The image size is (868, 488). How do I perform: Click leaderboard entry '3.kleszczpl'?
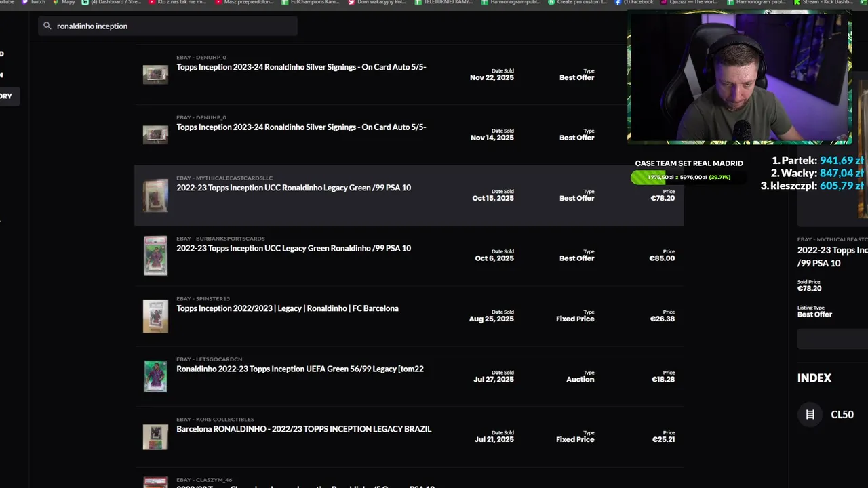(813, 186)
